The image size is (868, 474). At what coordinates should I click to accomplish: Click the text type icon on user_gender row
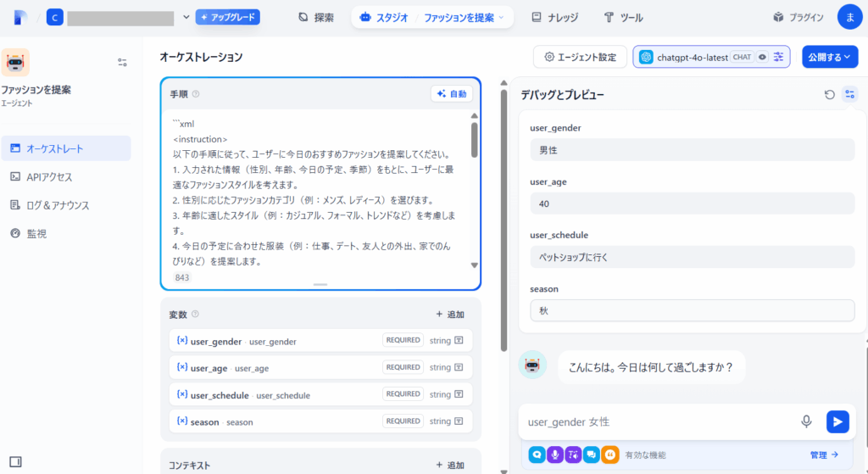pos(459,341)
